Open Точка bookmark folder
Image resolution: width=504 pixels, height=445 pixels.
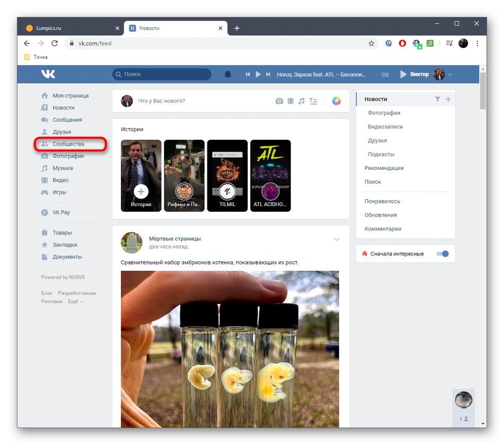[36, 57]
